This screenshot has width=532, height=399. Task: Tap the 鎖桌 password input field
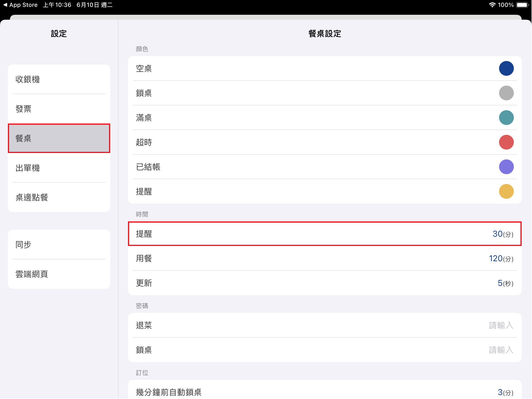pos(501,350)
